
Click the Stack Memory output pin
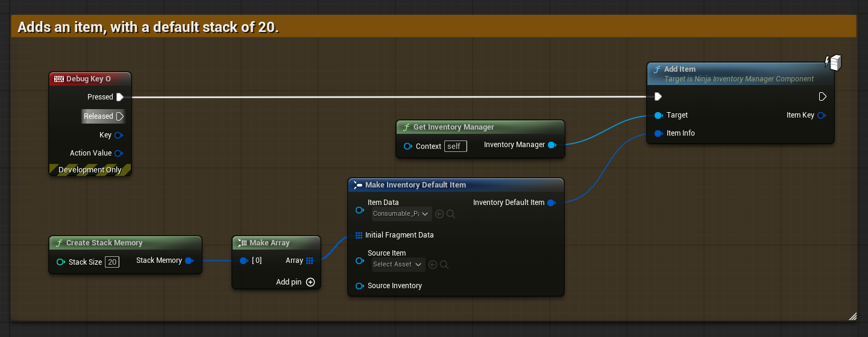[x=189, y=260]
